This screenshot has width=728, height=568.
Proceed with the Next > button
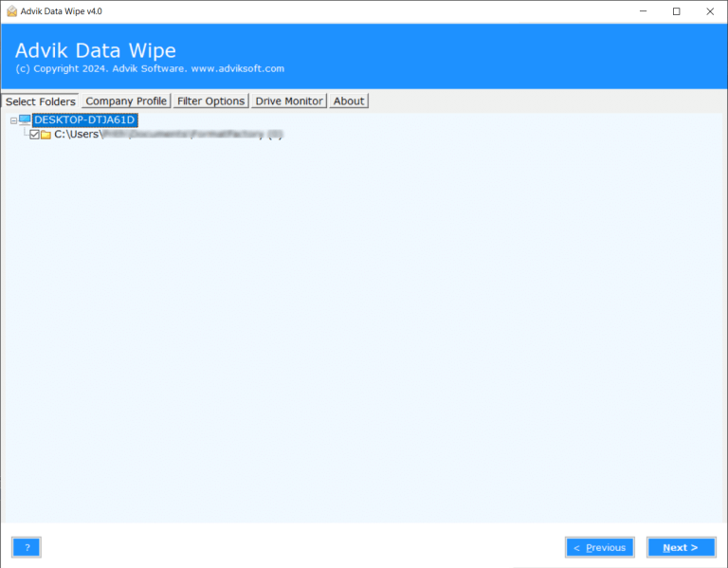pos(681,547)
